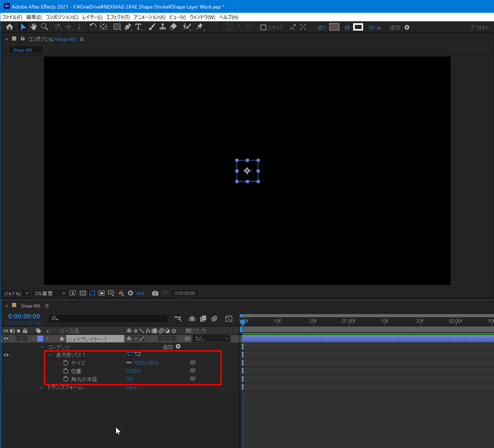Click the property pick whip for 角丸の半径
The width and height of the screenshot is (494, 448).
coord(193,379)
